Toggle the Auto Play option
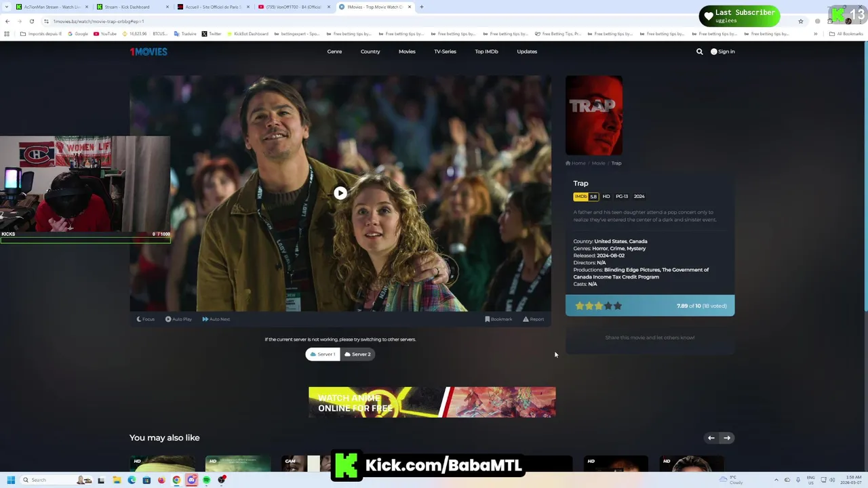868x488 pixels. (178, 319)
